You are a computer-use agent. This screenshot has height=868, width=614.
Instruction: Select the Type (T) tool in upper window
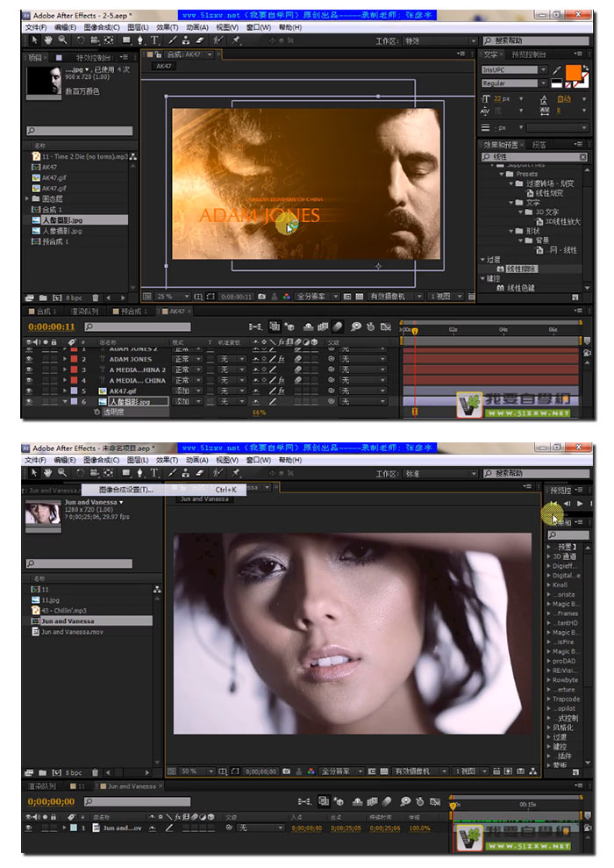(154, 39)
